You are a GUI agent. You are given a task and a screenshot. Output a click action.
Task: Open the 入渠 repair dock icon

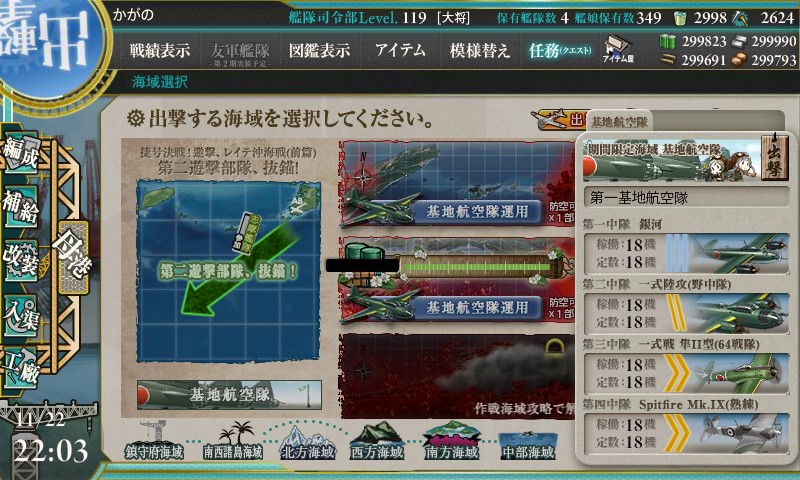[21, 316]
